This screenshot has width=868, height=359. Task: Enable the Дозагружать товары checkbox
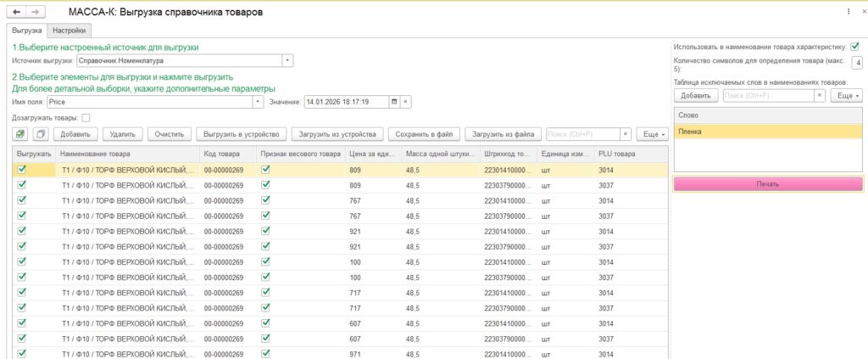[86, 118]
